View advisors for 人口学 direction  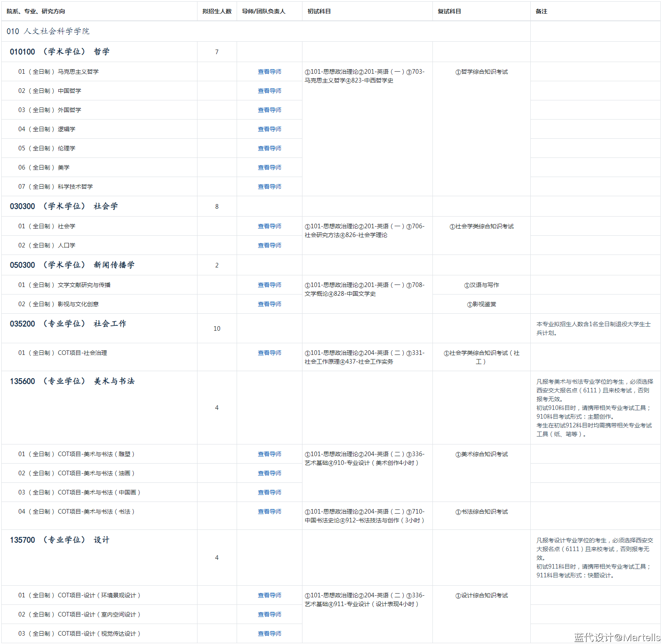(269, 245)
